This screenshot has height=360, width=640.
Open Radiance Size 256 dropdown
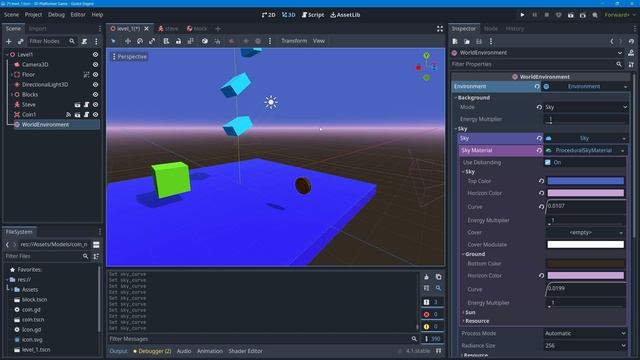click(x=585, y=346)
